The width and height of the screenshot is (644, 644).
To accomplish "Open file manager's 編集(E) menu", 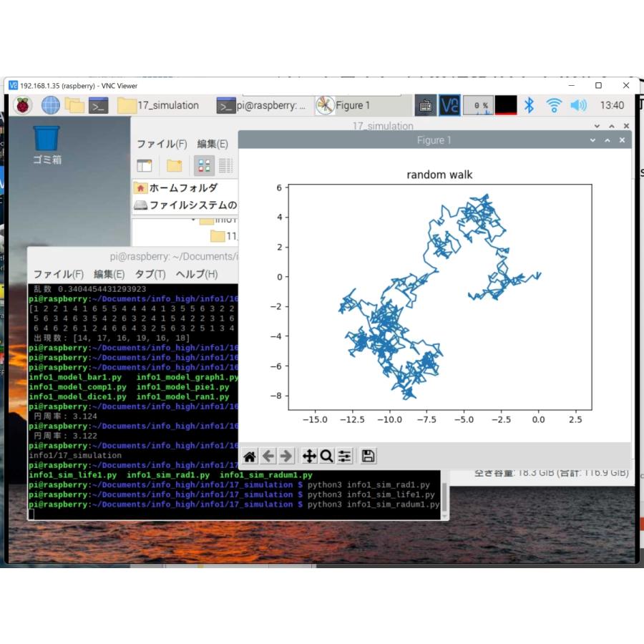I will [x=213, y=144].
